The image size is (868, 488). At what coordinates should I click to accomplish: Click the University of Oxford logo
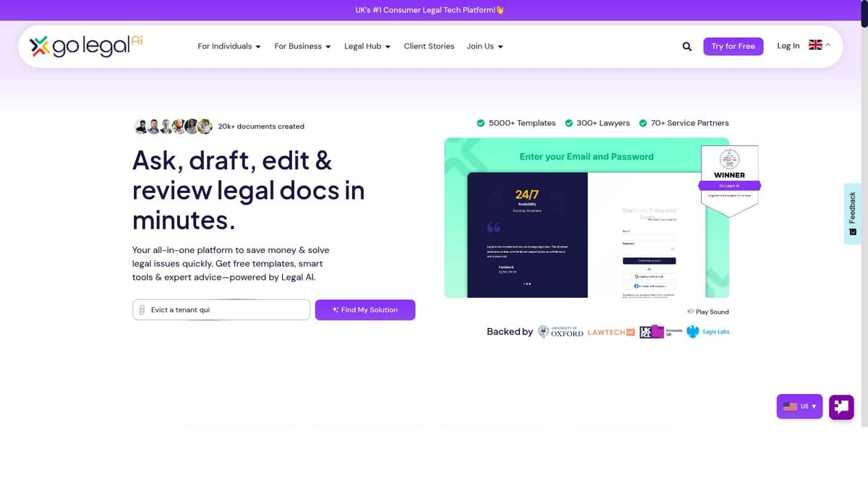click(x=561, y=332)
